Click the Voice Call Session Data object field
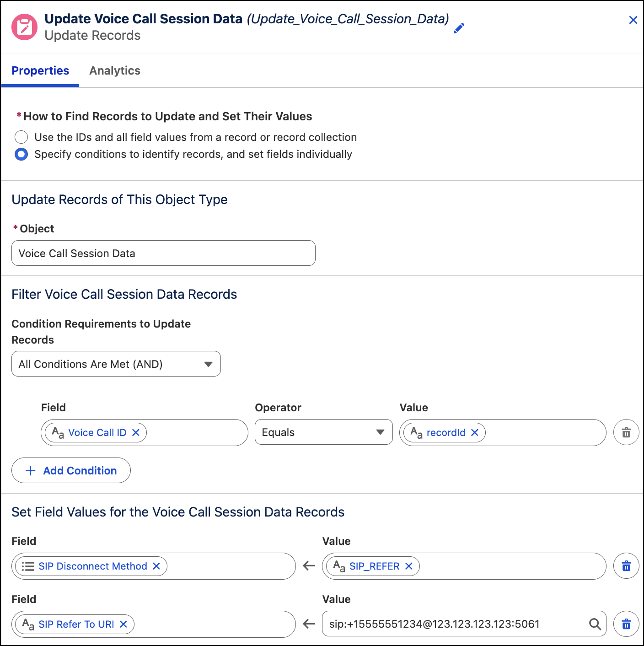This screenshot has height=646, width=644. click(x=163, y=253)
